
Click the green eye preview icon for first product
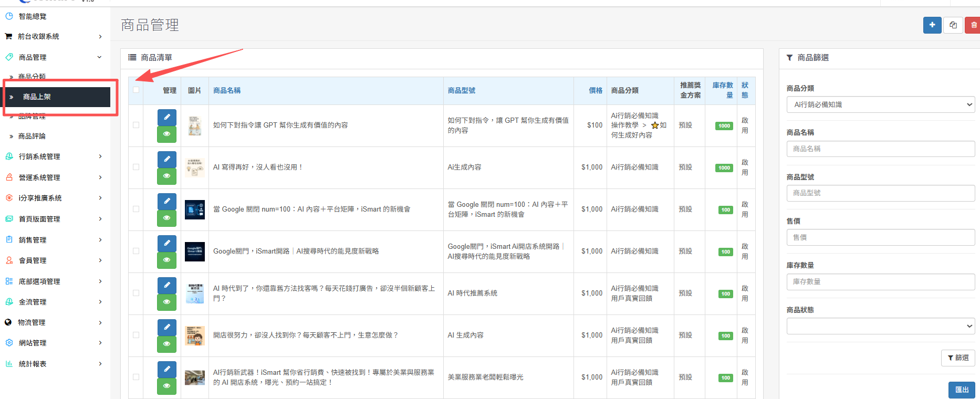[166, 134]
